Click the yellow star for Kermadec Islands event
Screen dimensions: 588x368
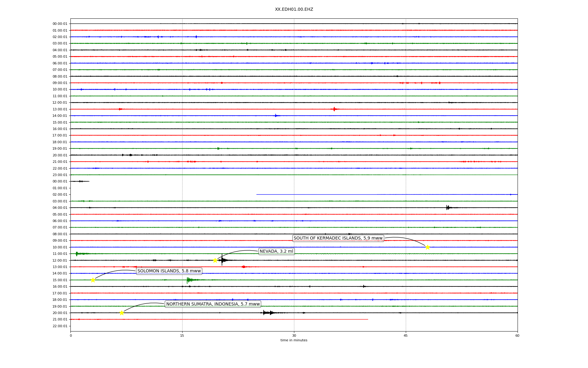point(428,247)
